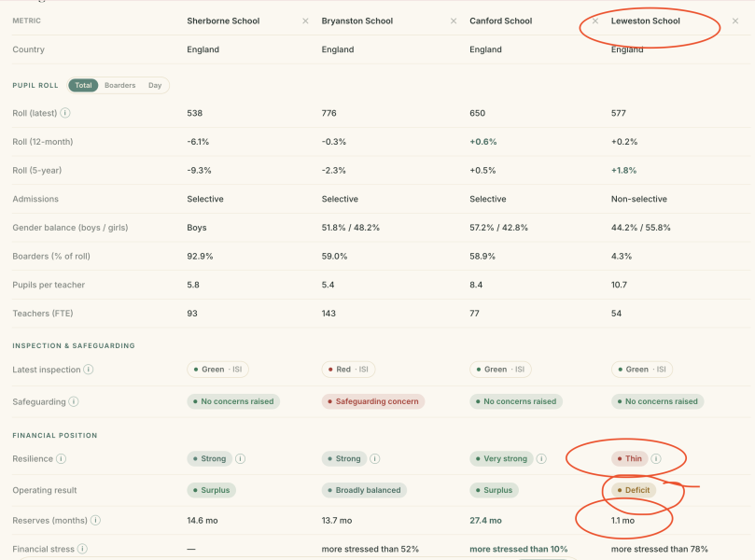
Task: Click the Financial stress info icon
Action: (x=82, y=549)
